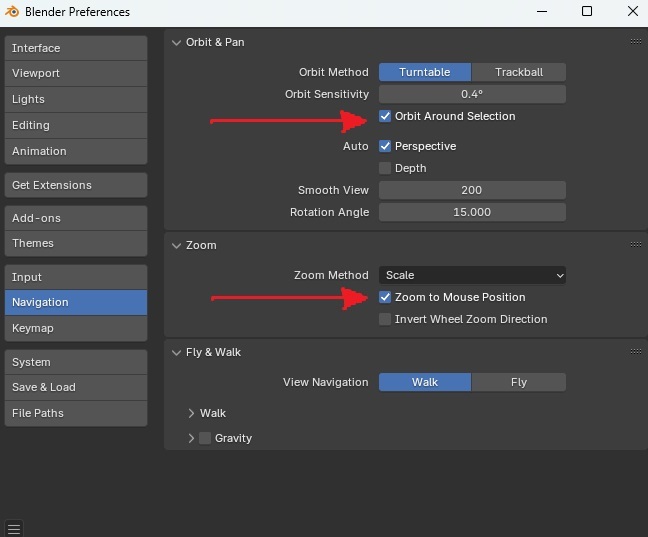This screenshot has width=648, height=537.
Task: Click the Orbit Sensitivity 0.4° field
Action: pos(472,94)
